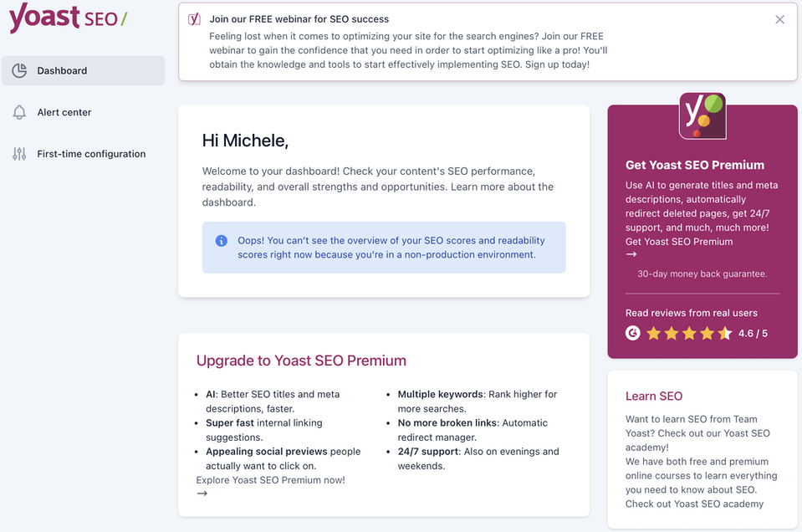802x532 pixels.
Task: Click the Hi Michele, greeting heading
Action: (x=246, y=141)
